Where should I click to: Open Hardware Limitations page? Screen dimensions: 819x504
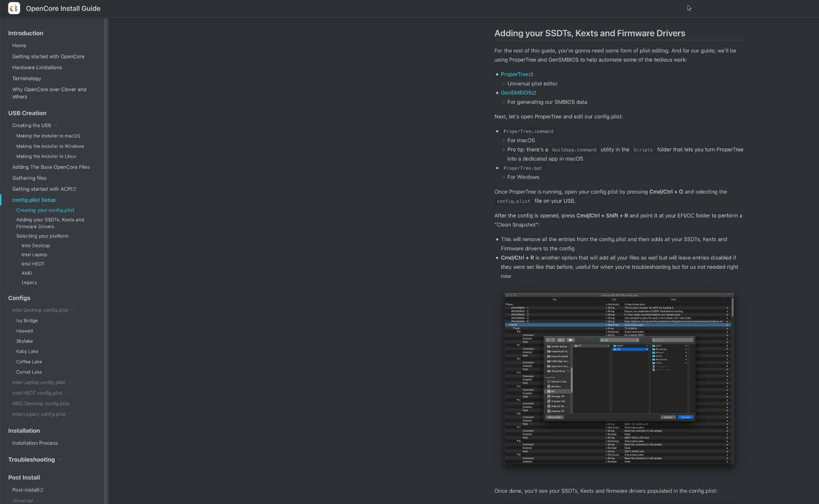[x=37, y=68]
